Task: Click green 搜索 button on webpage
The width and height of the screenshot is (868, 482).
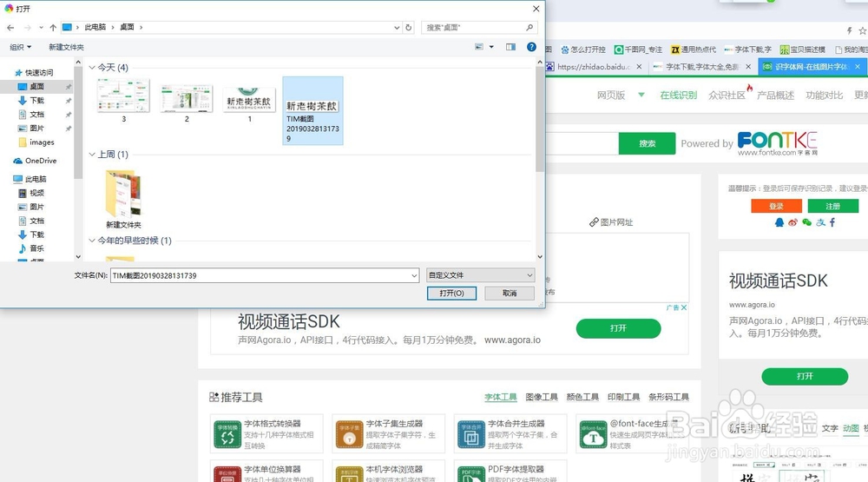Action: [648, 143]
